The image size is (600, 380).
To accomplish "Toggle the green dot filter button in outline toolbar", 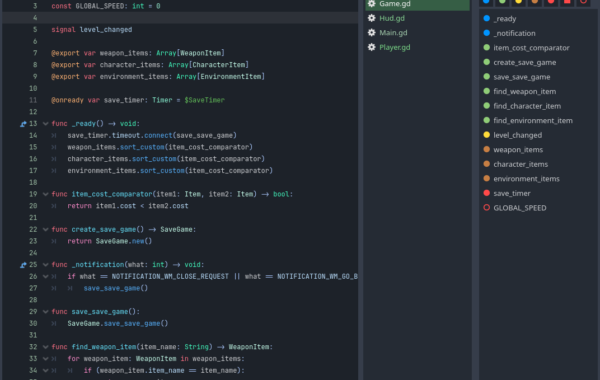I will click(x=502, y=2).
